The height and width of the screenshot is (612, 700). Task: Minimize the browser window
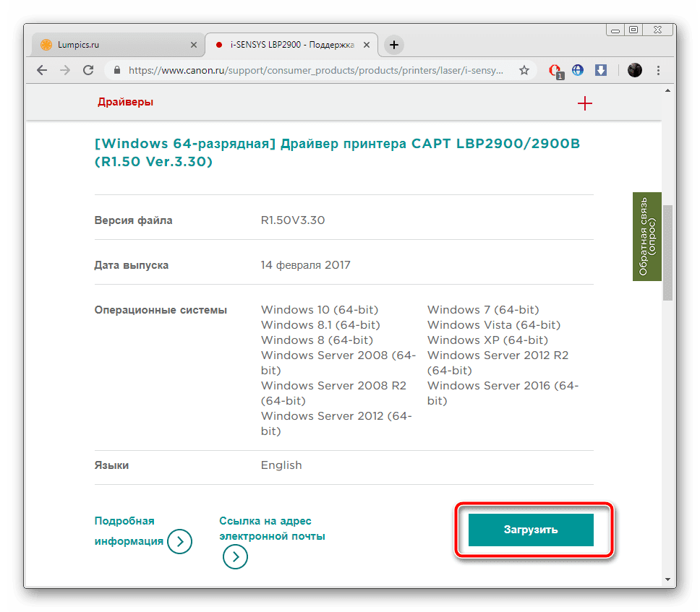[615, 30]
